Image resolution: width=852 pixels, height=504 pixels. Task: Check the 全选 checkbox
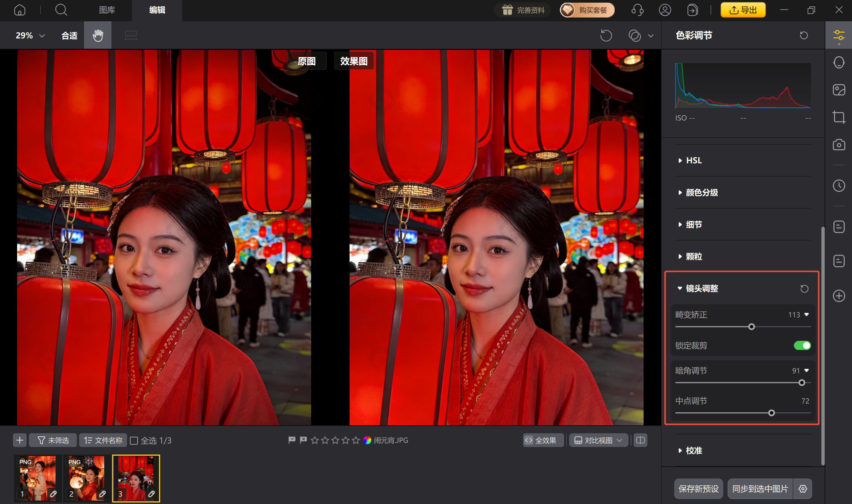[134, 440]
